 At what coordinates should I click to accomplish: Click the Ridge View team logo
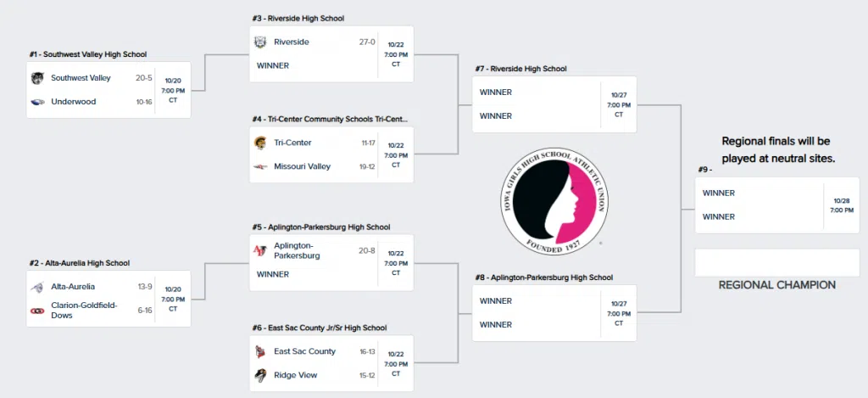[260, 375]
